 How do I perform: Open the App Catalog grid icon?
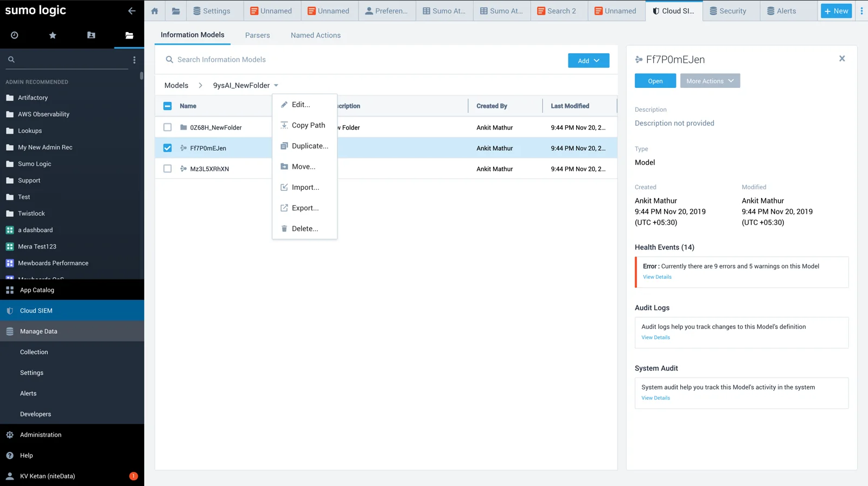point(10,290)
